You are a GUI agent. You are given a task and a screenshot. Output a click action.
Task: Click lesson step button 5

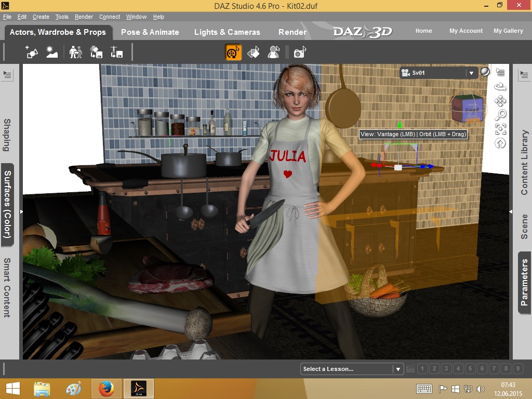(x=470, y=368)
